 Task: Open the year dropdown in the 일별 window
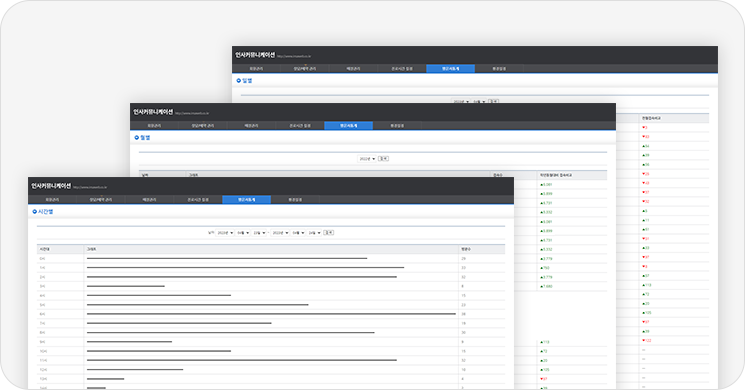coord(461,101)
